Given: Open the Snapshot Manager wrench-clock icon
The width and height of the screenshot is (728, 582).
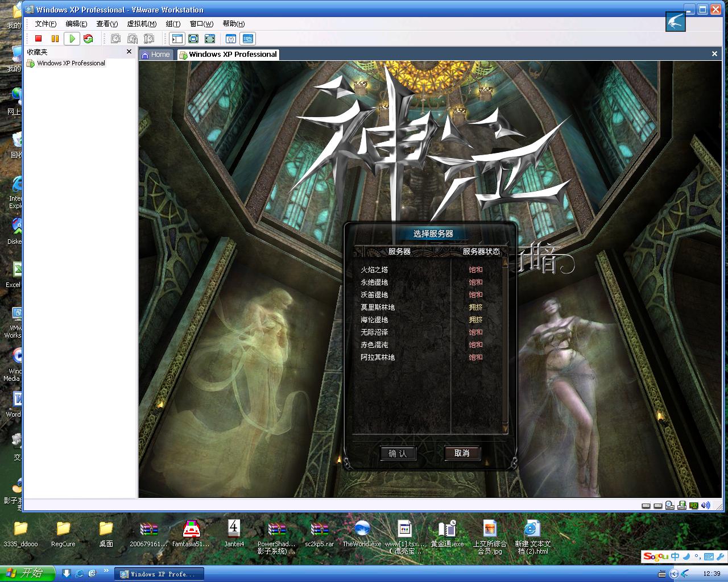Looking at the screenshot, I should pos(149,39).
